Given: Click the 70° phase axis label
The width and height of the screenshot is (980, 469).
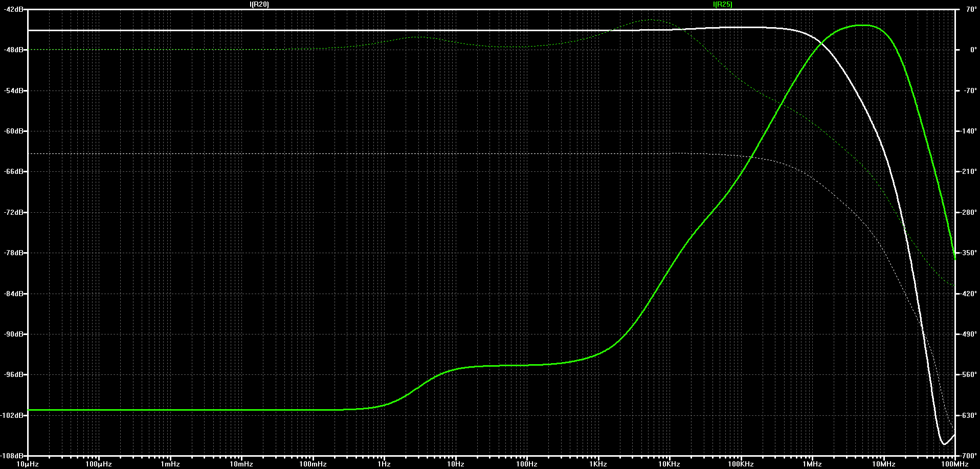Looking at the screenshot, I should (967, 10).
